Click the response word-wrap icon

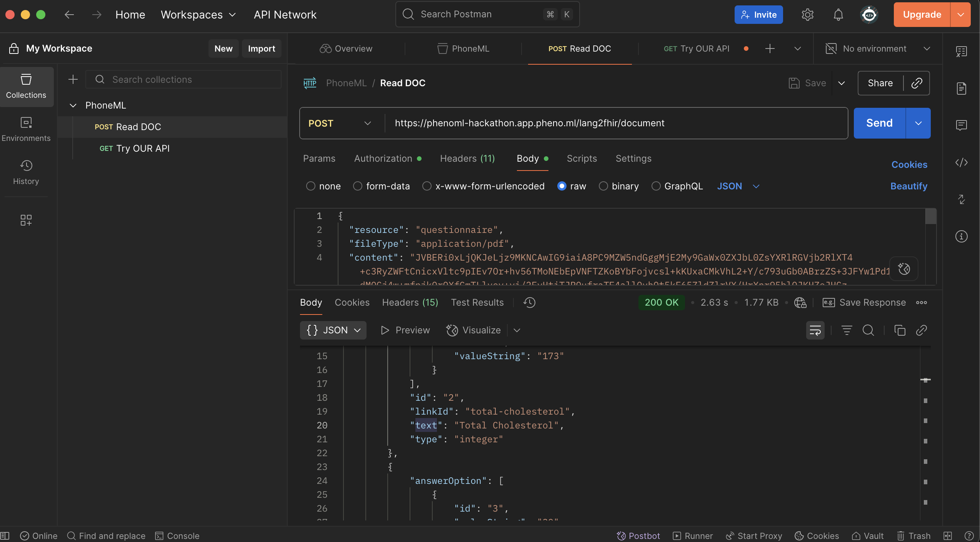click(x=815, y=330)
